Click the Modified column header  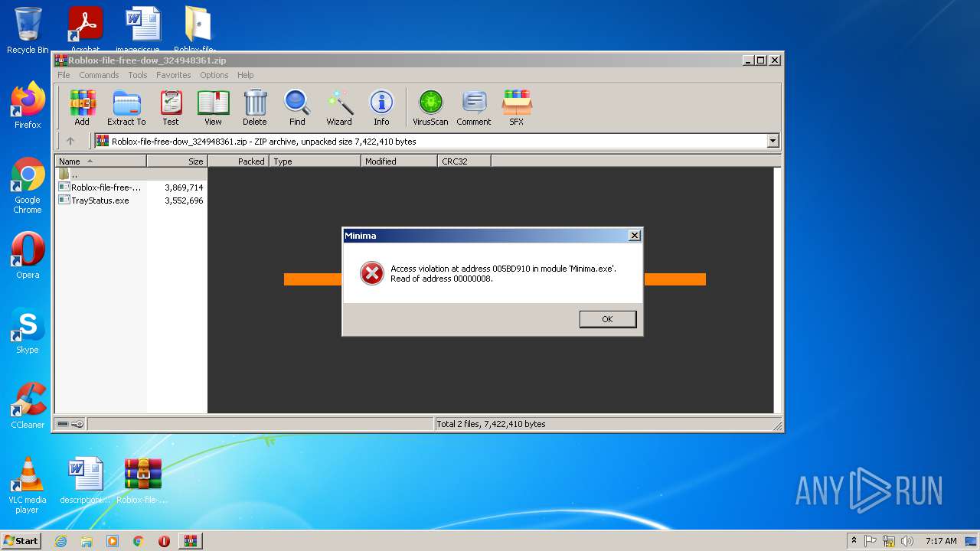(399, 161)
